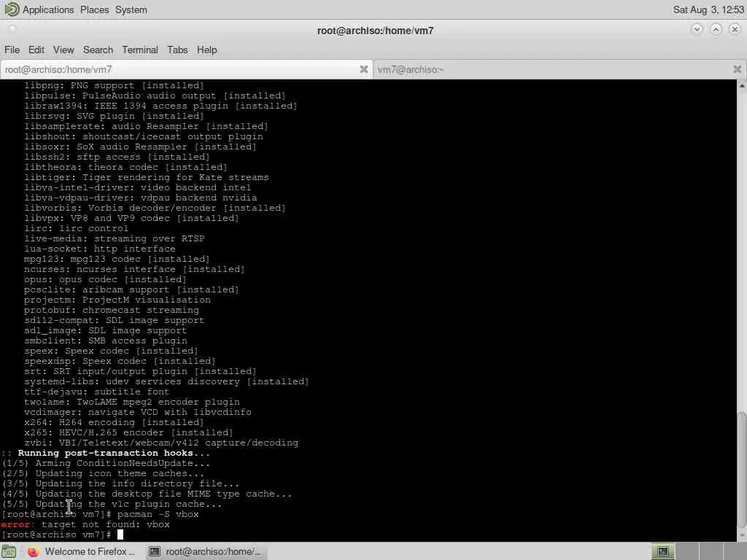747x560 pixels.
Task: Open the Tabs menu
Action: tap(177, 50)
